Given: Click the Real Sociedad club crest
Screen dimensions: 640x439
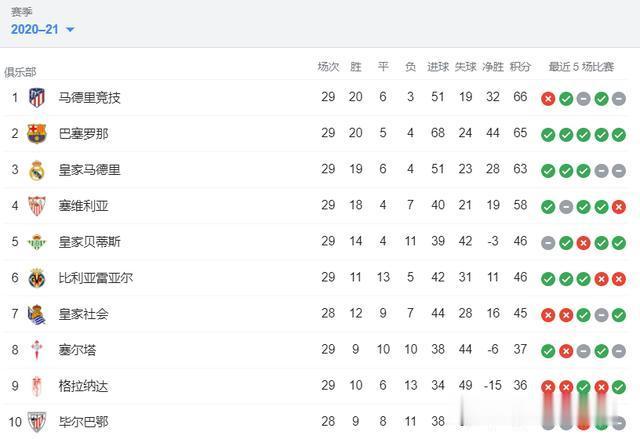Looking at the screenshot, I should pos(37,314).
